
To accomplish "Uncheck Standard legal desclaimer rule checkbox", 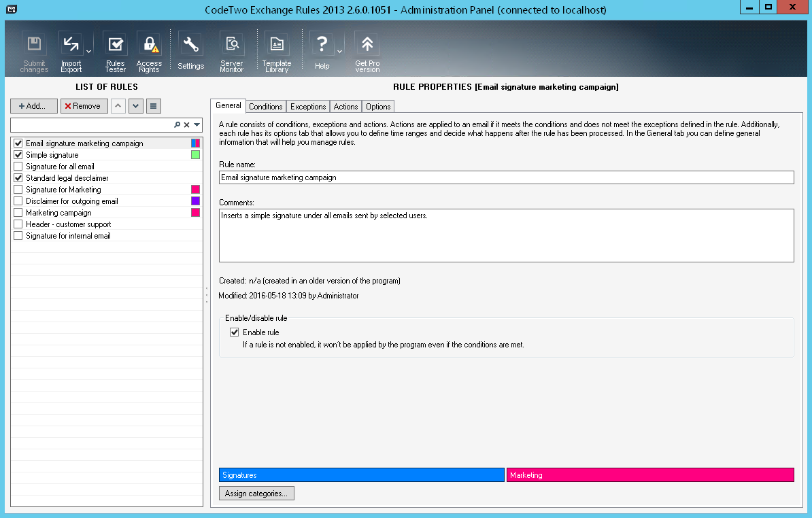I will [x=18, y=178].
